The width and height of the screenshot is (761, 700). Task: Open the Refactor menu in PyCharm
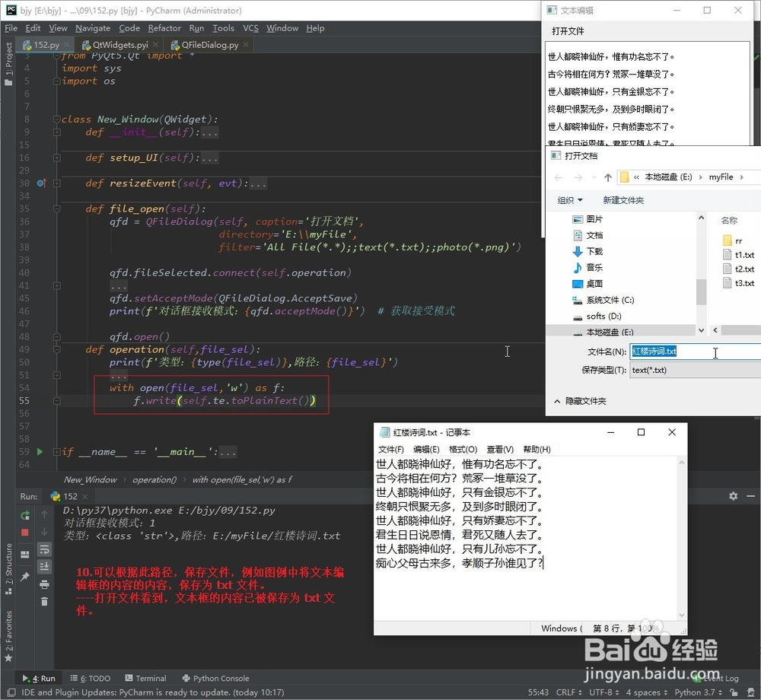[164, 28]
